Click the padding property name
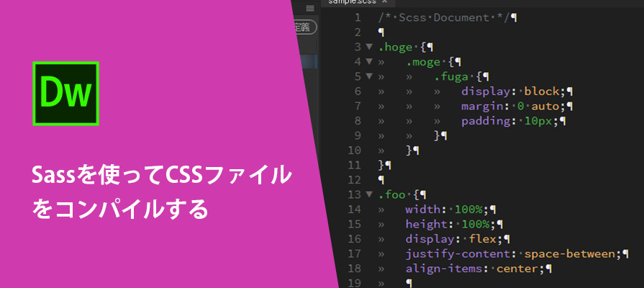 (x=485, y=122)
